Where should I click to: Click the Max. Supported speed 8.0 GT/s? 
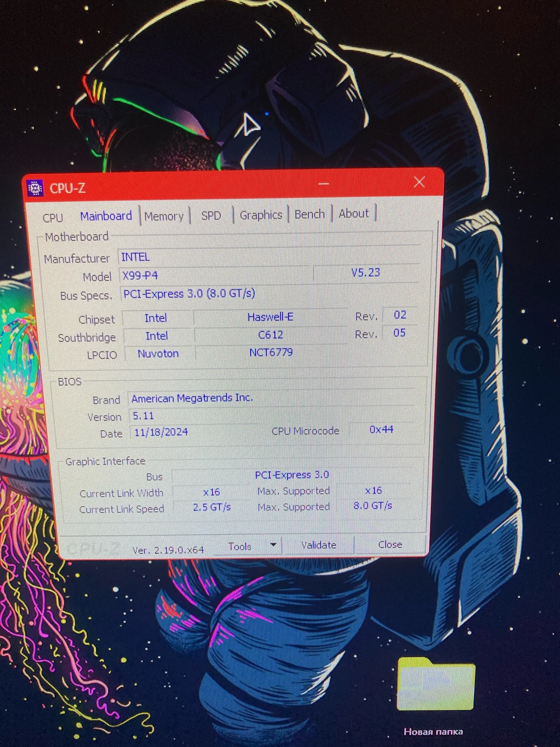[x=373, y=506]
